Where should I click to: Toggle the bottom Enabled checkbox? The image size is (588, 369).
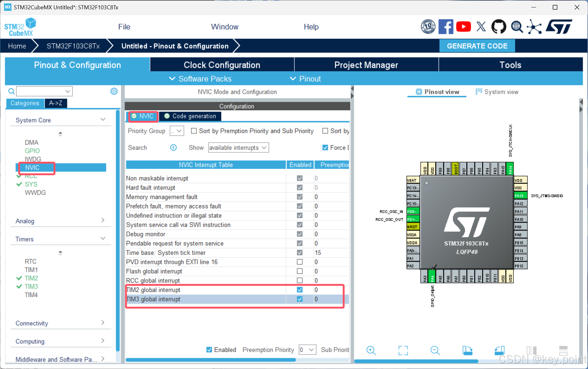209,350
